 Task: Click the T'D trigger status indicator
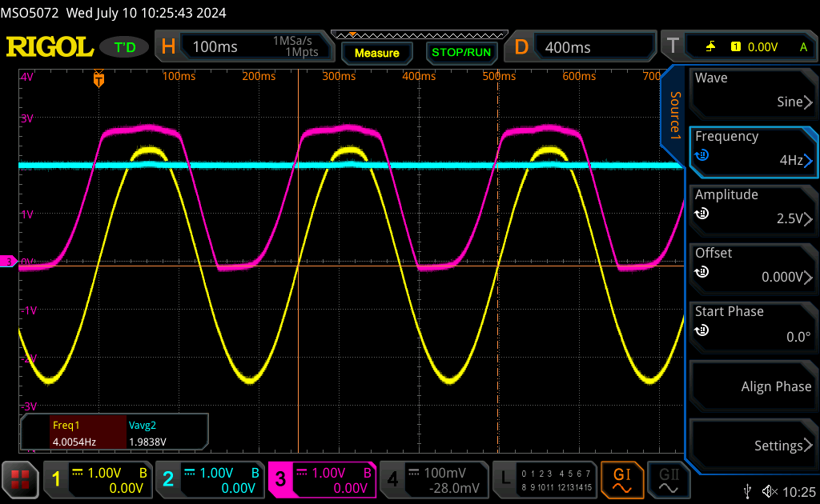(125, 47)
